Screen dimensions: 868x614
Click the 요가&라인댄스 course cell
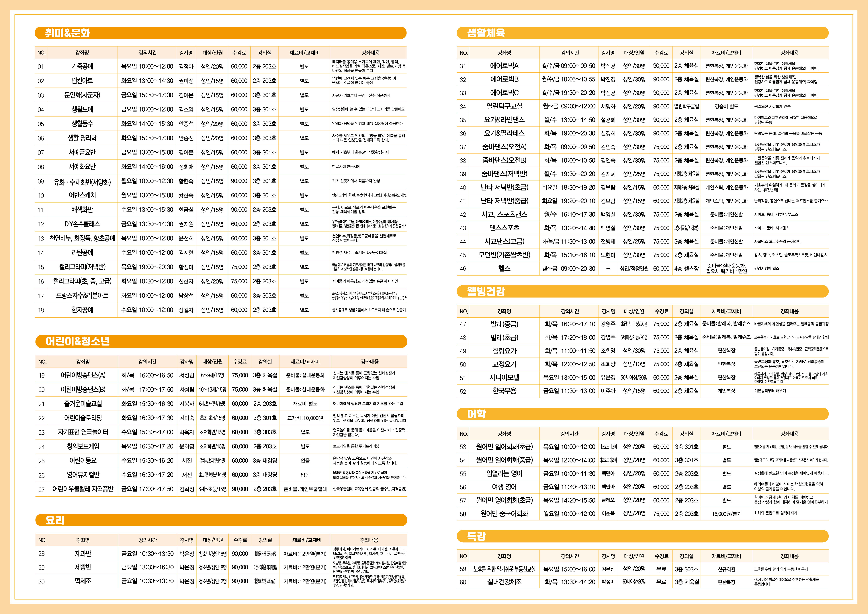pos(504,120)
